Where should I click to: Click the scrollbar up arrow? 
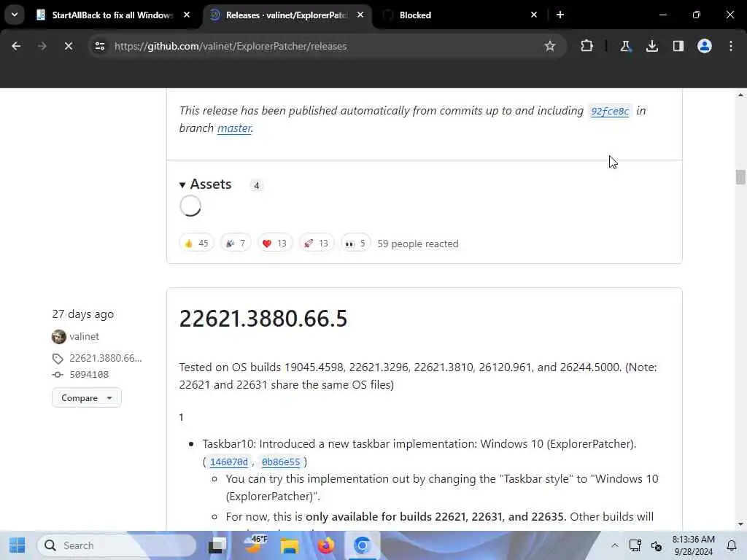click(740, 95)
